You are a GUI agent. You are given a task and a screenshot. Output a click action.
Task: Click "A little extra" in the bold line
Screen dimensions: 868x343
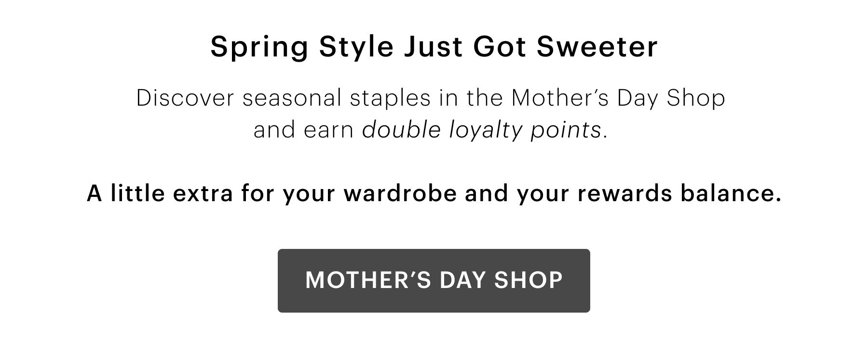tap(160, 193)
